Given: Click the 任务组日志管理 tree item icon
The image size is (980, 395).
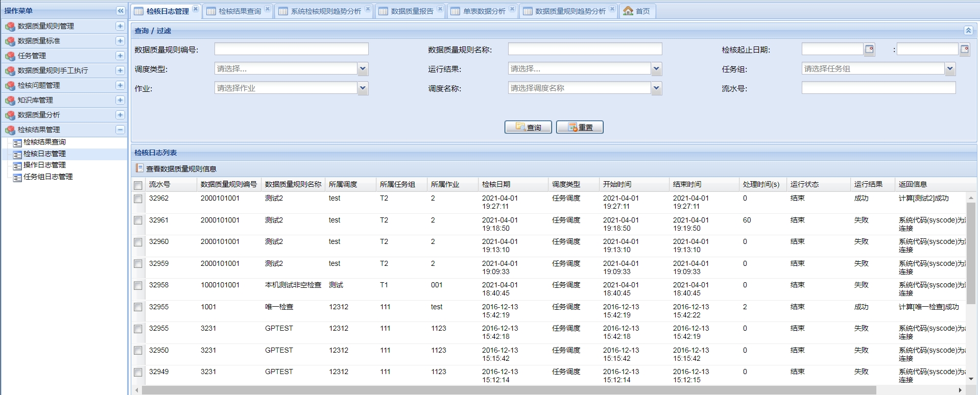Looking at the screenshot, I should pyautogui.click(x=17, y=178).
